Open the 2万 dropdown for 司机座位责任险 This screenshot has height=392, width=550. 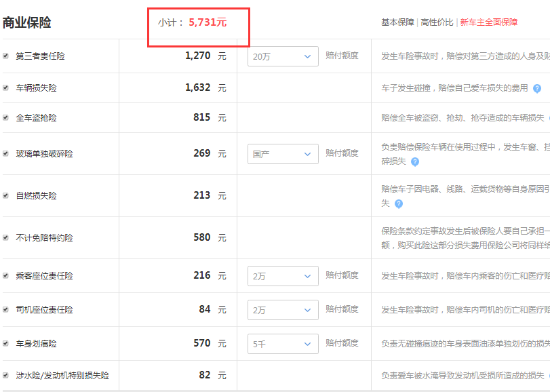(x=283, y=310)
